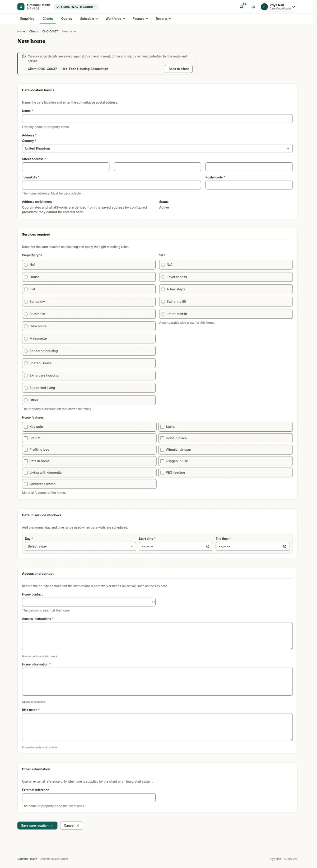Expand the Reports menu

(x=164, y=19)
